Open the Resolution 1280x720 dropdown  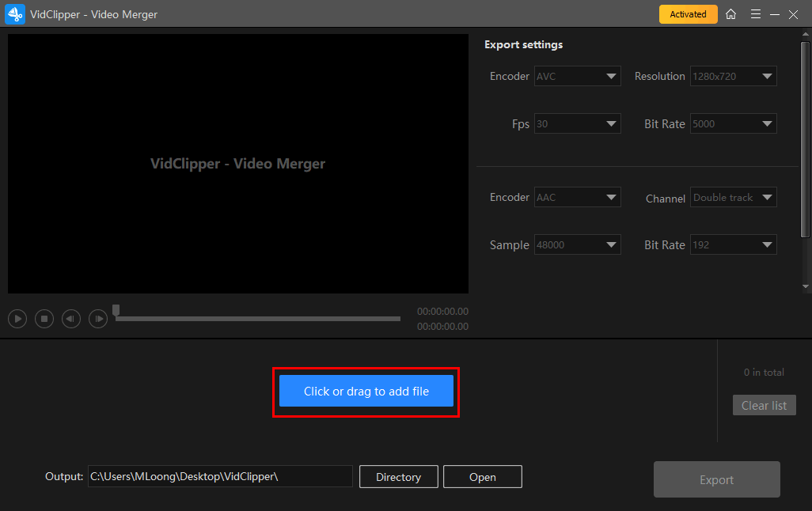(x=733, y=77)
